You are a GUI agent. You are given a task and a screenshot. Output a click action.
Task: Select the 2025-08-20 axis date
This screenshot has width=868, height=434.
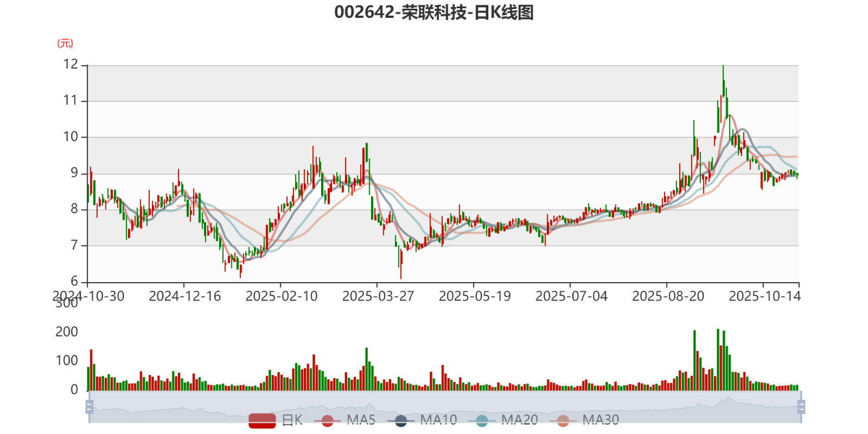coord(668,296)
